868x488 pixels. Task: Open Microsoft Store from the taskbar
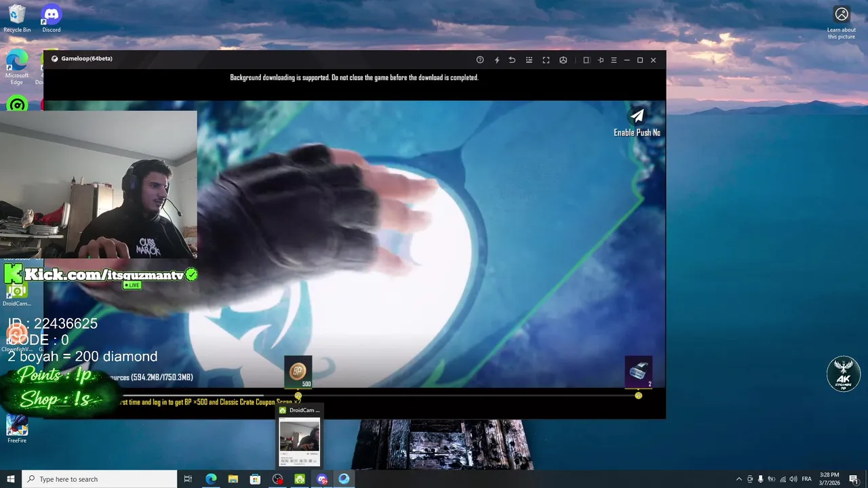pyautogui.click(x=255, y=479)
